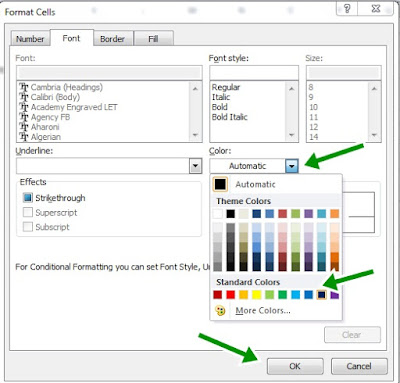
Task: Confirm with the OK button
Action: pyautogui.click(x=295, y=366)
